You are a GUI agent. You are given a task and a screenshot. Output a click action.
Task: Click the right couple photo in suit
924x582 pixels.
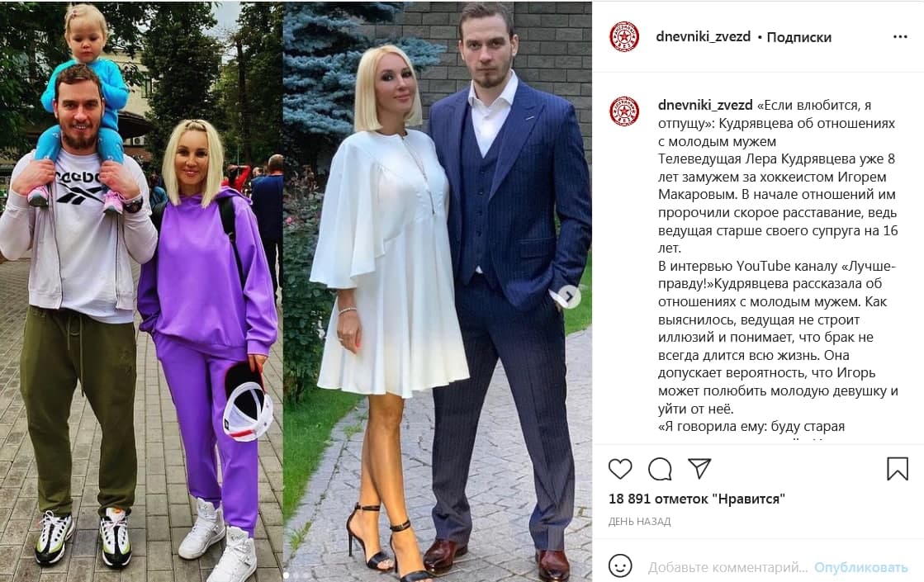pyautogui.click(x=438, y=291)
